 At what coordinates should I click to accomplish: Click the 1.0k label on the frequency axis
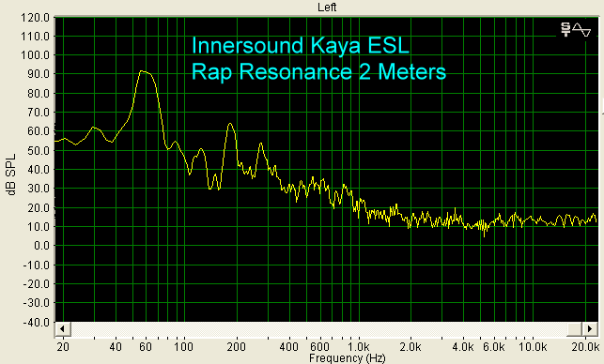pyautogui.click(x=359, y=347)
